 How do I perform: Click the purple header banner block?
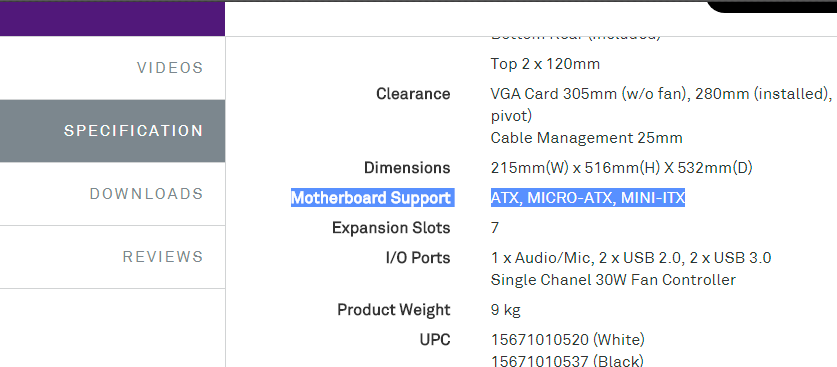tap(112, 18)
